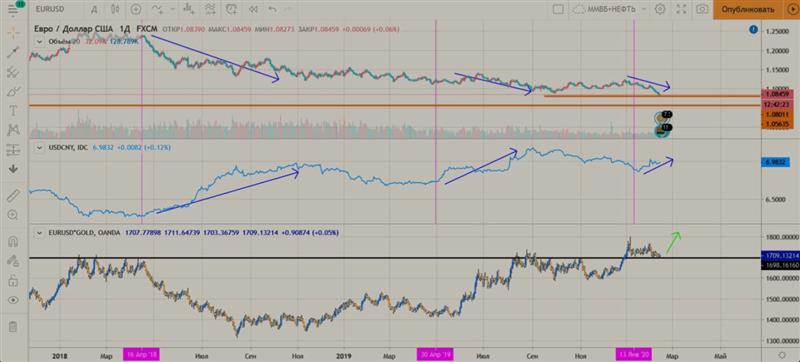
Task: Click the 1.08459 current price label
Action: (776, 94)
